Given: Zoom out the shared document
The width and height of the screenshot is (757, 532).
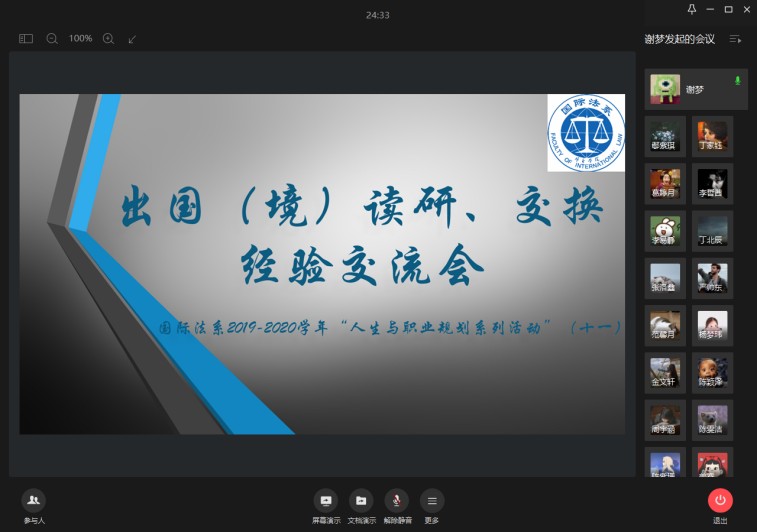Looking at the screenshot, I should click(x=52, y=39).
